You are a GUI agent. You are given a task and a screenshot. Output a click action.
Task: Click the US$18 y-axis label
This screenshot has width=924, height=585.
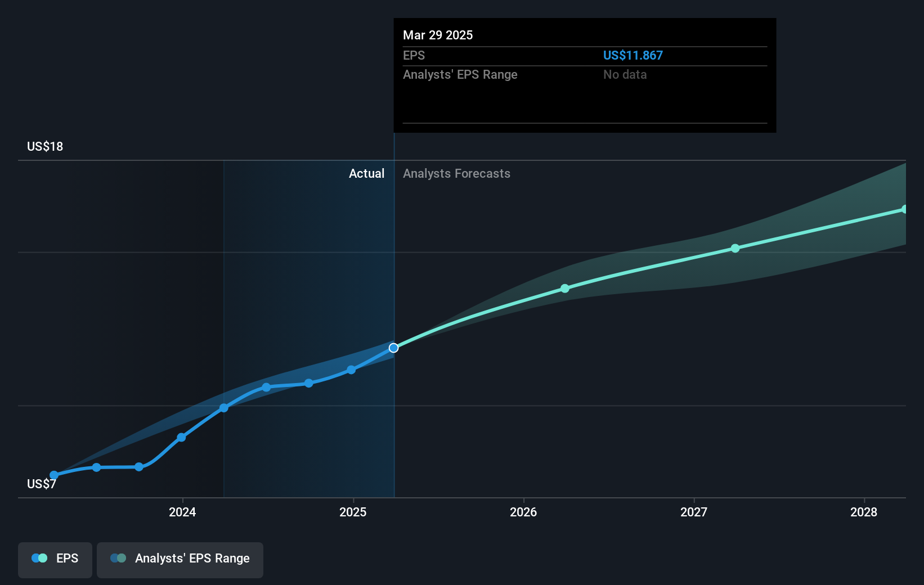point(45,146)
